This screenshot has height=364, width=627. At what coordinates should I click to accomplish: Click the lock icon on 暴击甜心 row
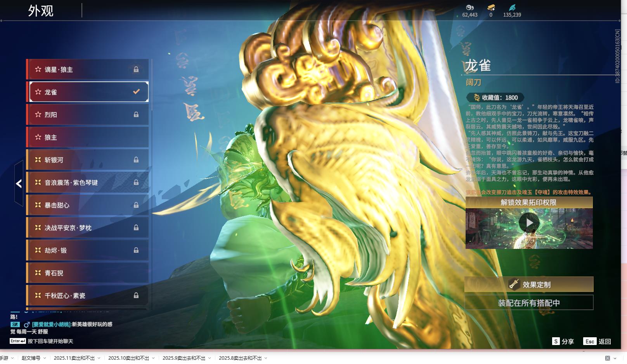136,205
